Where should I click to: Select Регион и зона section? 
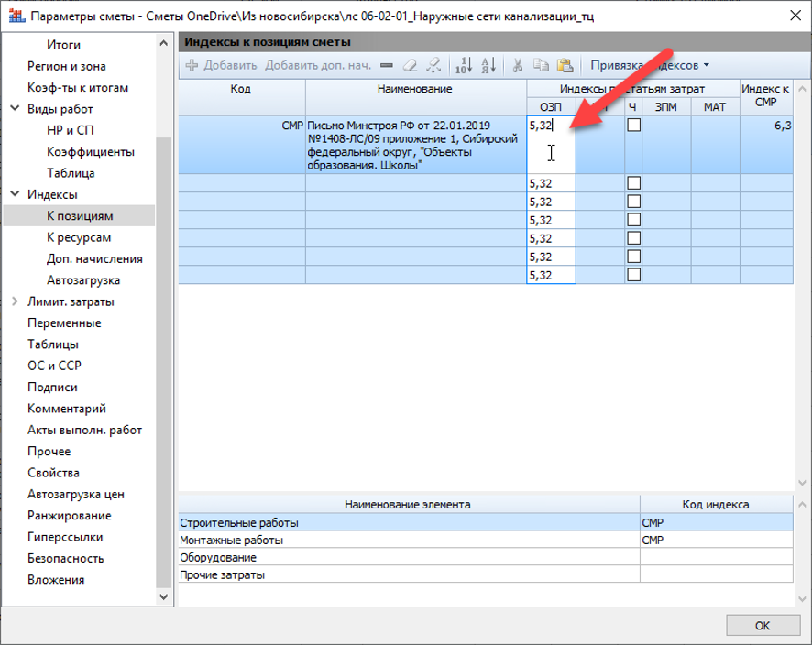coord(66,66)
